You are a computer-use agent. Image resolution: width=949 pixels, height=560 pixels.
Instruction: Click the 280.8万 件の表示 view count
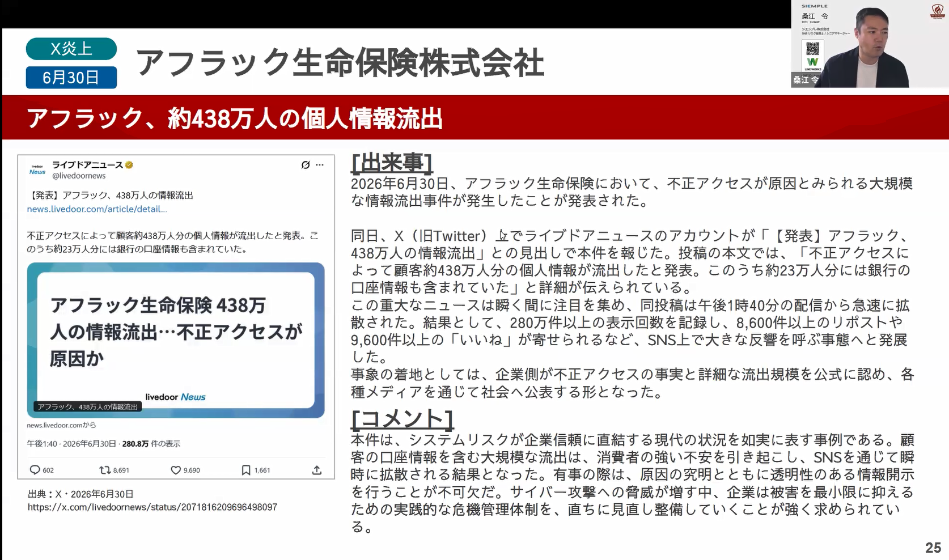click(x=151, y=444)
